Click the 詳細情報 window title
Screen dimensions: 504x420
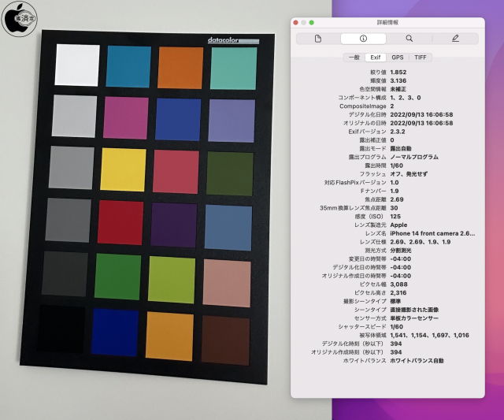pyautogui.click(x=387, y=23)
